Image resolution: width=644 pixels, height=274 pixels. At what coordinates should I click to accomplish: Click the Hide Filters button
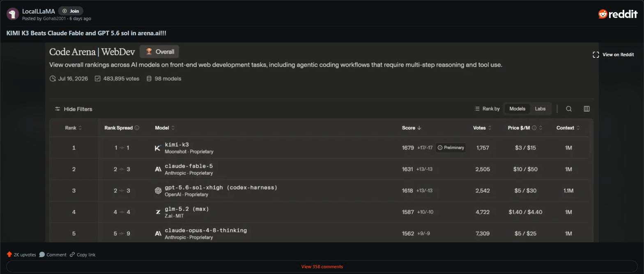pos(74,109)
